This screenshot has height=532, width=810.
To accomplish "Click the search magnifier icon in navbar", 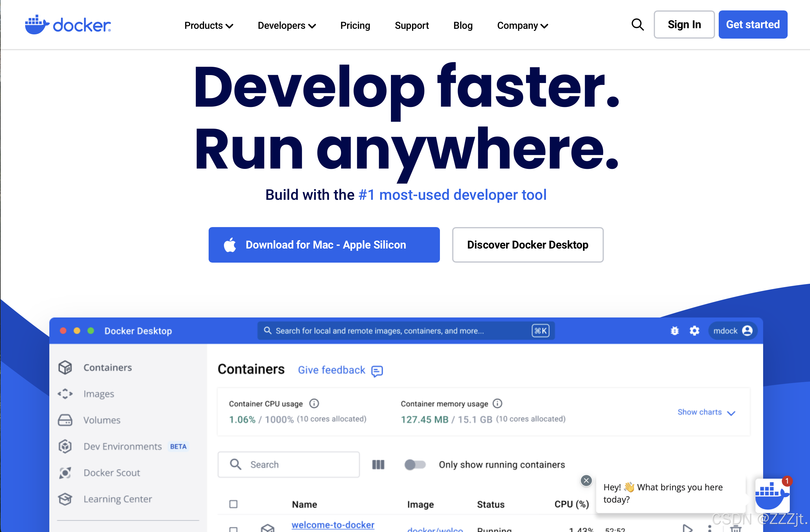I will tap(638, 25).
